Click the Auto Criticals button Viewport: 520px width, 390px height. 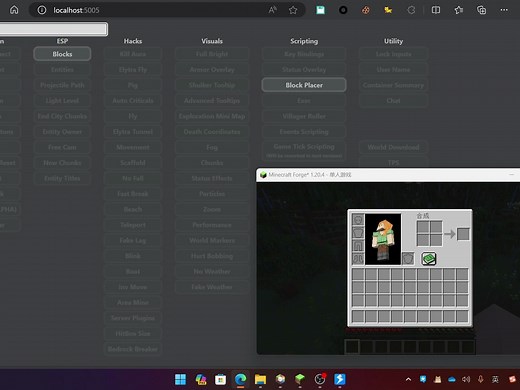[x=133, y=100]
